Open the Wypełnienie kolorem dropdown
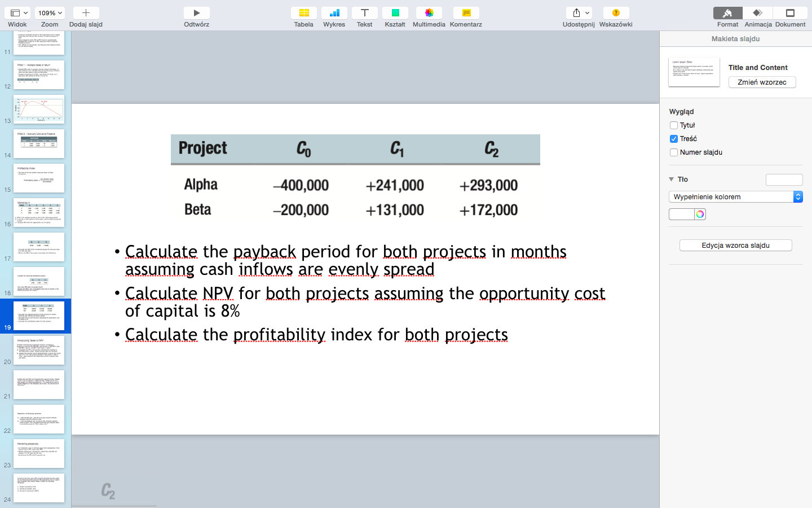Screen dimensions: 812x508 (x=797, y=196)
